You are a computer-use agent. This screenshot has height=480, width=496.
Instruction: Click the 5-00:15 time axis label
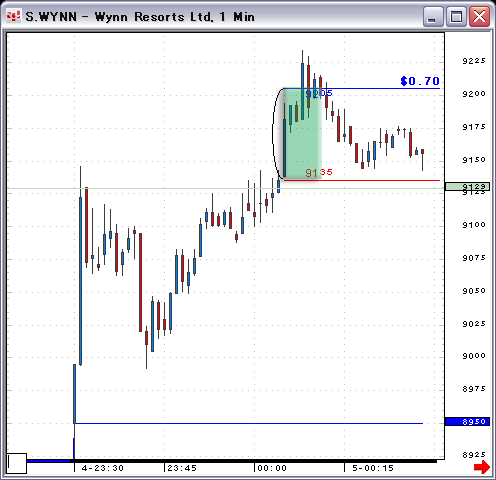(x=373, y=468)
